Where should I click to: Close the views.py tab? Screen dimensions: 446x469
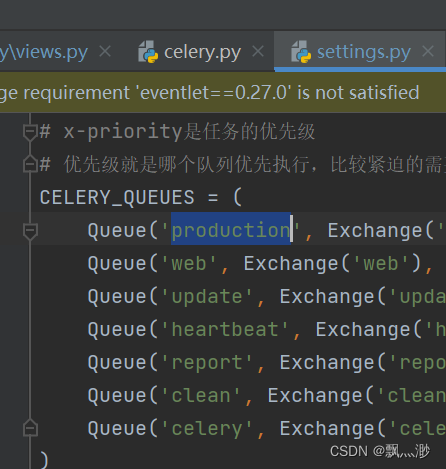pos(105,52)
